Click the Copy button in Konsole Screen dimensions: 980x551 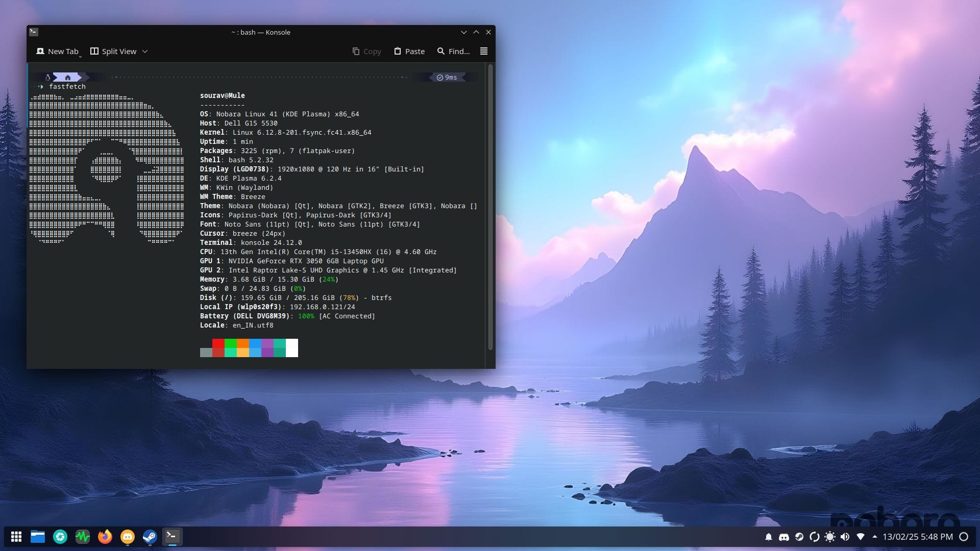(366, 51)
